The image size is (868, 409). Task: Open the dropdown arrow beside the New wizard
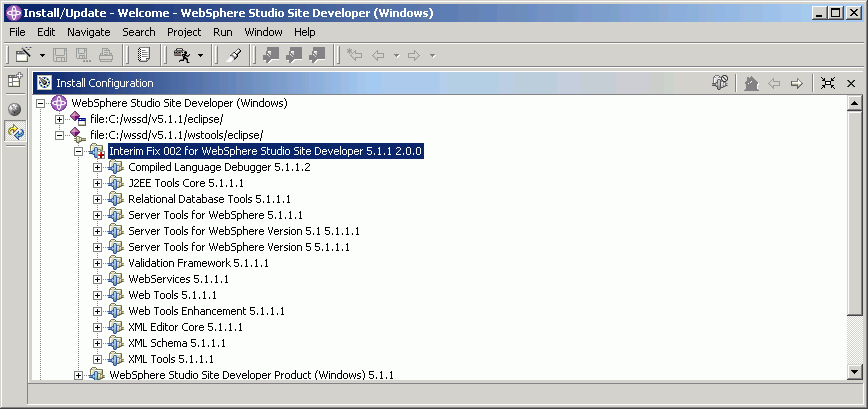pyautogui.click(x=42, y=56)
